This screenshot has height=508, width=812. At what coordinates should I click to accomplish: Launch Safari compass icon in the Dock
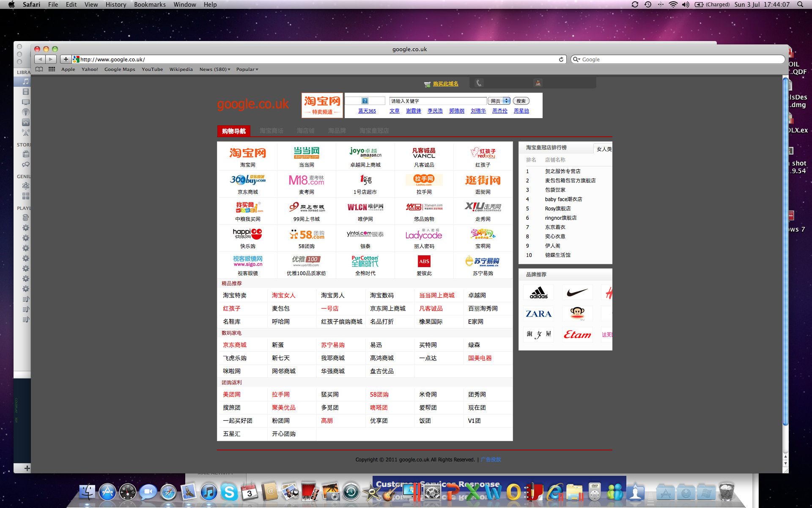(168, 492)
